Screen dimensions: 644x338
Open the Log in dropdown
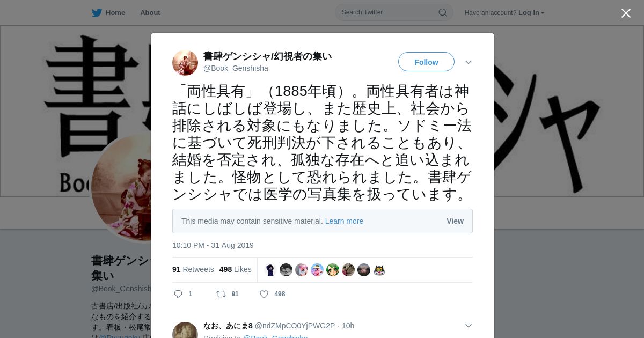pos(531,13)
